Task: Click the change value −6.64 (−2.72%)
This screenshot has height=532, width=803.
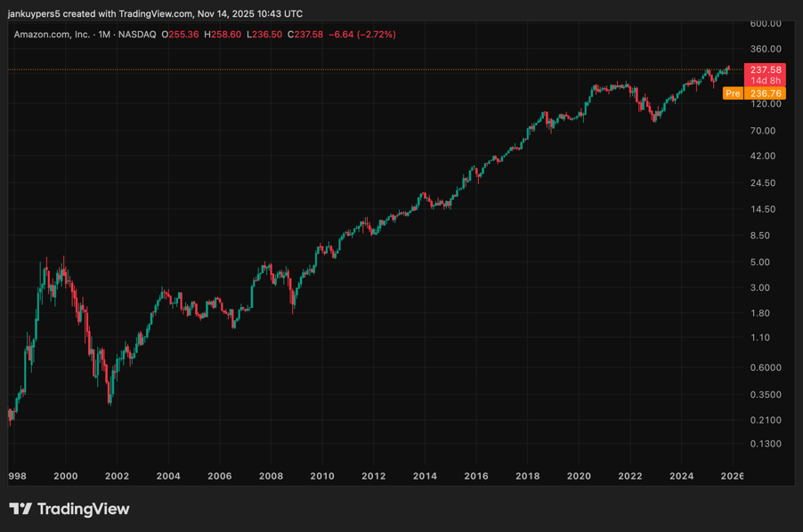Action: 362,35
